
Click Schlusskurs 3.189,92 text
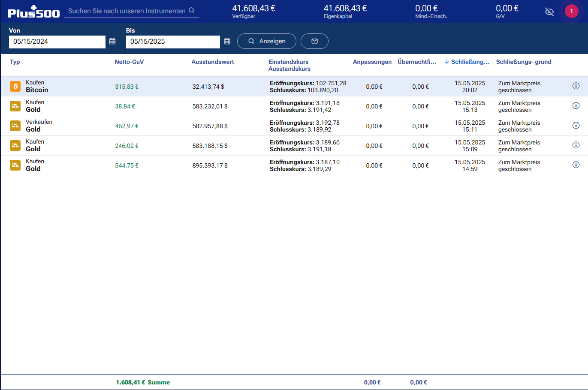pyautogui.click(x=301, y=129)
